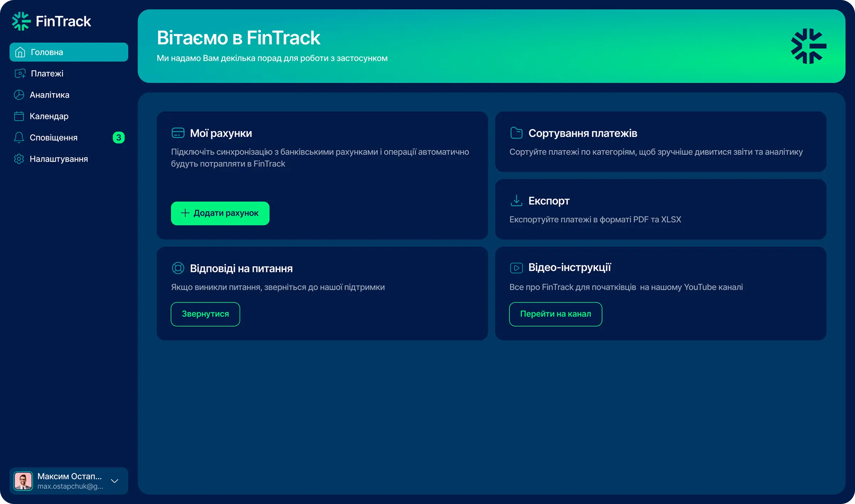Expand the user account chevron
855x504 pixels.
tap(115, 481)
